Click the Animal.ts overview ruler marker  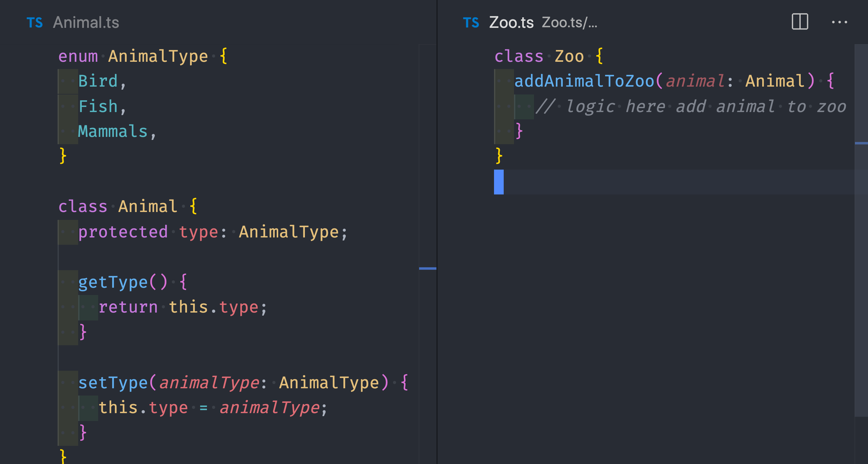pos(428,268)
